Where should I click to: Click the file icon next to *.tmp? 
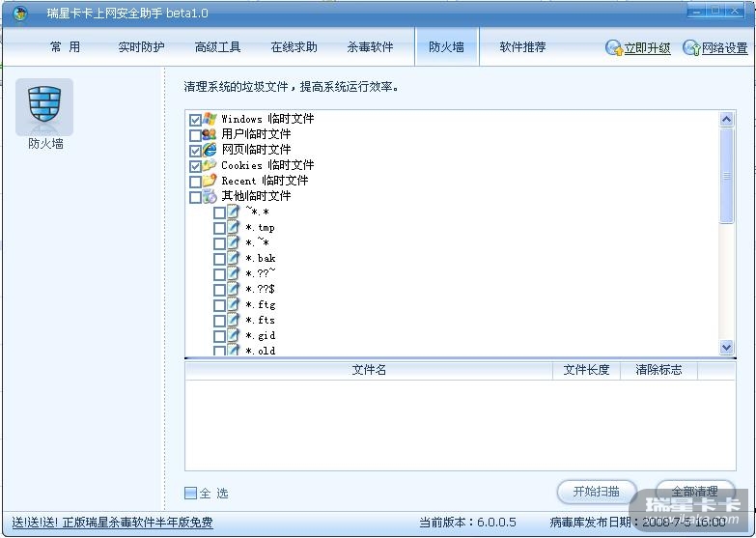(234, 227)
